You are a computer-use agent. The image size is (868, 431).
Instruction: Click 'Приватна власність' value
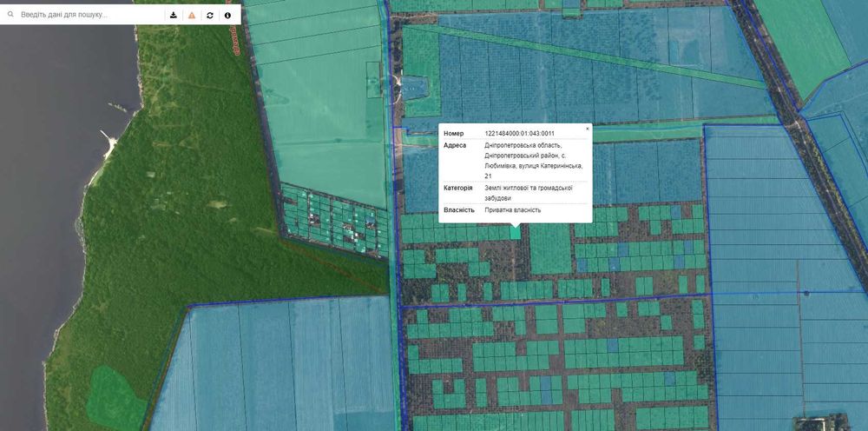tap(513, 210)
